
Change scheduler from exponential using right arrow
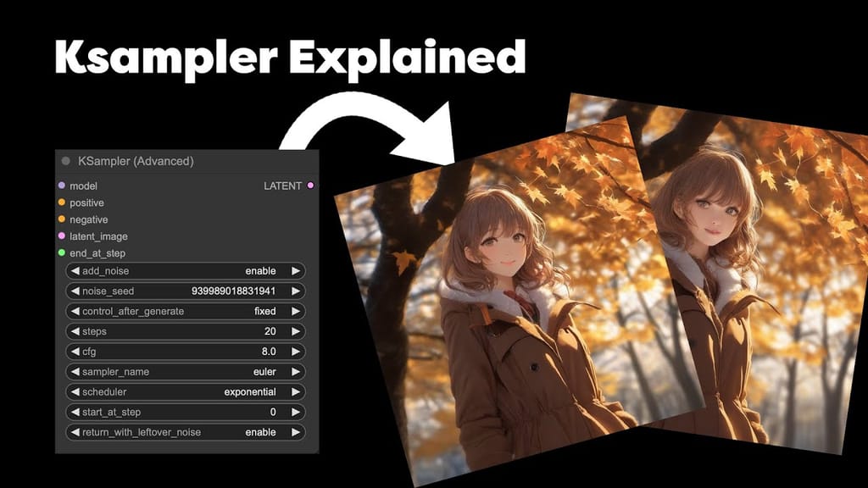tap(294, 392)
